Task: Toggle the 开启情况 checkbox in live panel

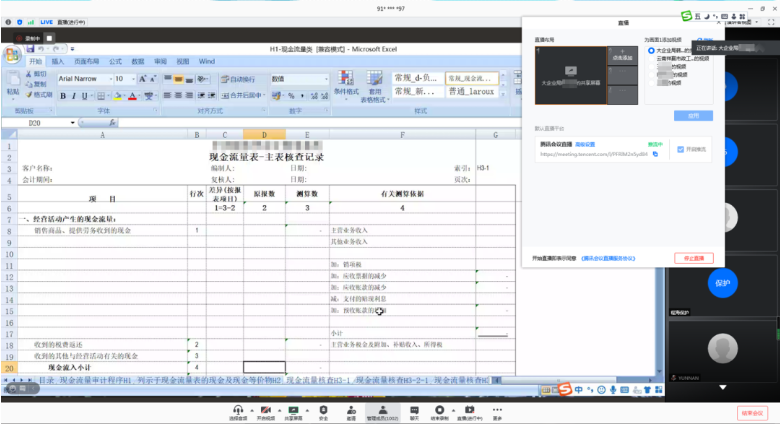Action: 681,150
